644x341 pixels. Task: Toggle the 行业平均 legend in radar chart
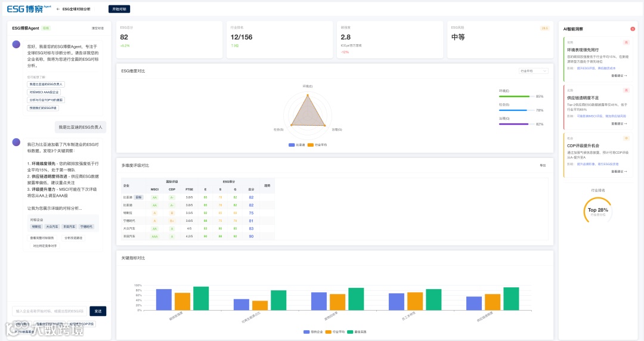[317, 145]
